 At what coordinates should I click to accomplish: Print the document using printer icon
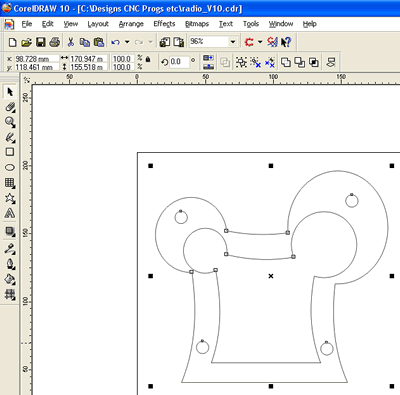click(x=55, y=42)
